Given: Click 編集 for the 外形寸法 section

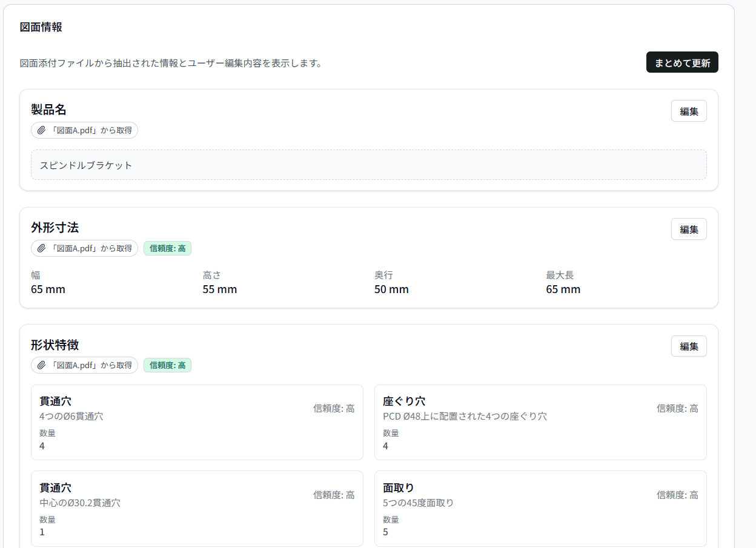Looking at the screenshot, I should [689, 229].
